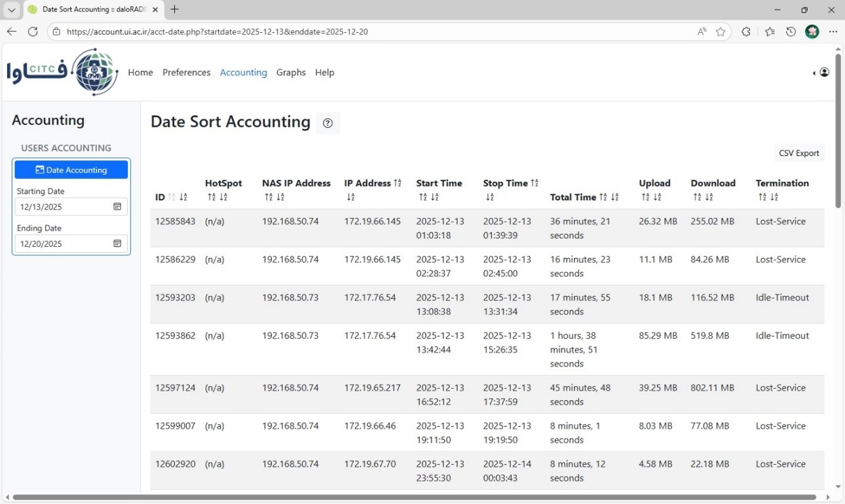Edit Starting Date field

71,207
